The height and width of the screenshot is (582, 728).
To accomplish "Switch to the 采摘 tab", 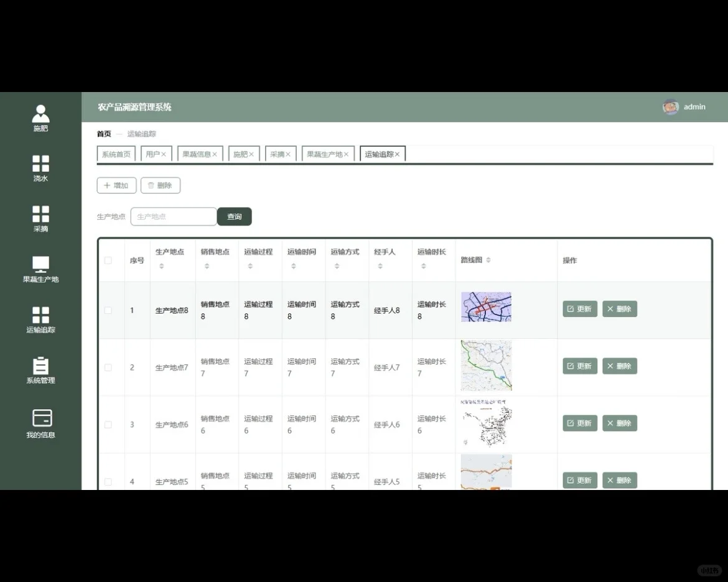I will pyautogui.click(x=277, y=154).
